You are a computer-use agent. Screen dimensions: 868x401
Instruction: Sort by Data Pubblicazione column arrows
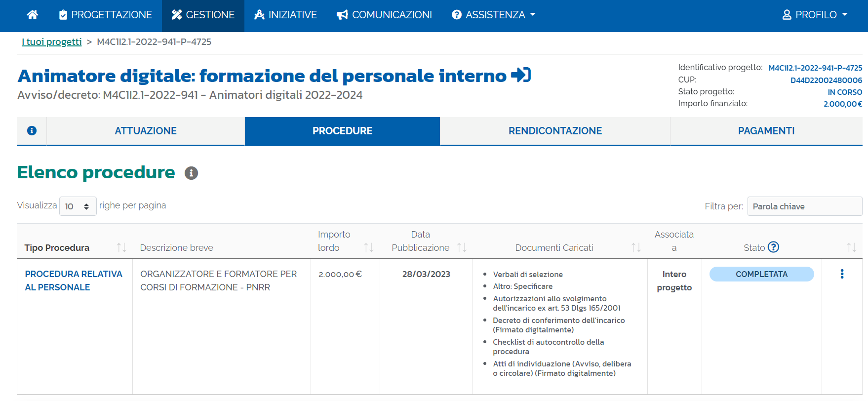[462, 247]
